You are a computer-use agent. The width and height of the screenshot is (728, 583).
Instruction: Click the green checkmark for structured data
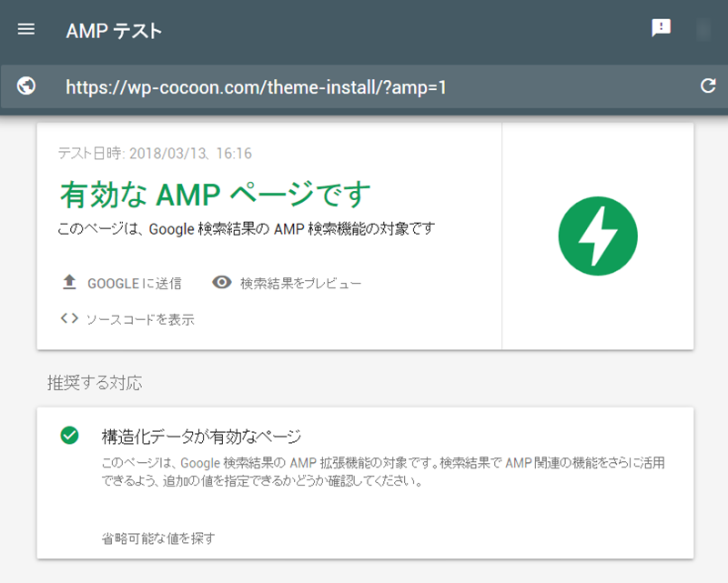click(x=69, y=435)
